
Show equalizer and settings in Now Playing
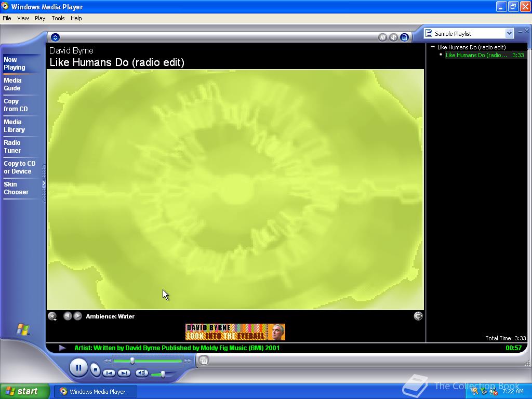[393, 37]
